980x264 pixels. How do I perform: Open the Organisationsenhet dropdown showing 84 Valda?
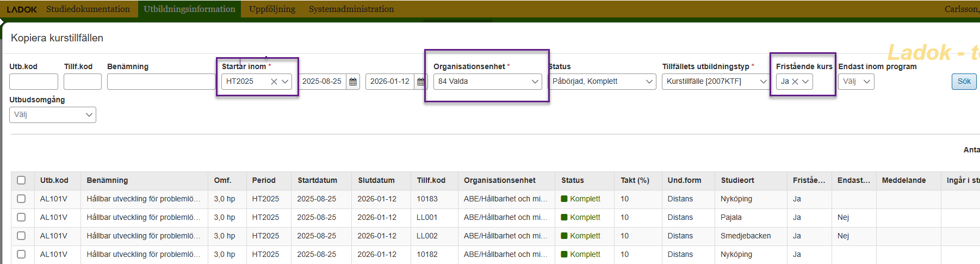click(x=487, y=82)
